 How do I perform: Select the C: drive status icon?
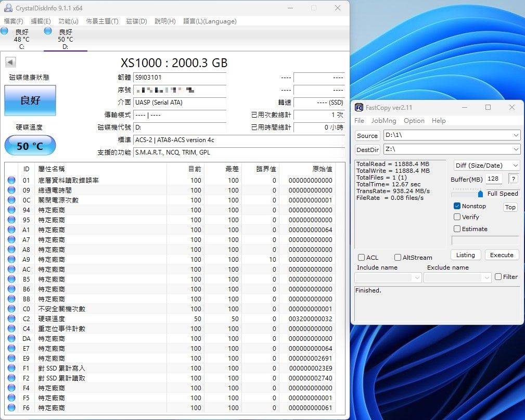click(5, 31)
